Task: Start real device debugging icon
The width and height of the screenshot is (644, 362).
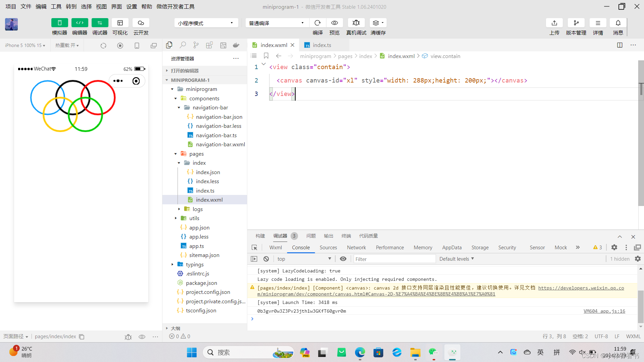Action: pyautogui.click(x=356, y=23)
